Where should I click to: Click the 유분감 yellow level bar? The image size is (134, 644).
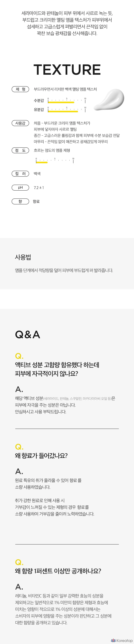pyautogui.click(x=63, y=111)
